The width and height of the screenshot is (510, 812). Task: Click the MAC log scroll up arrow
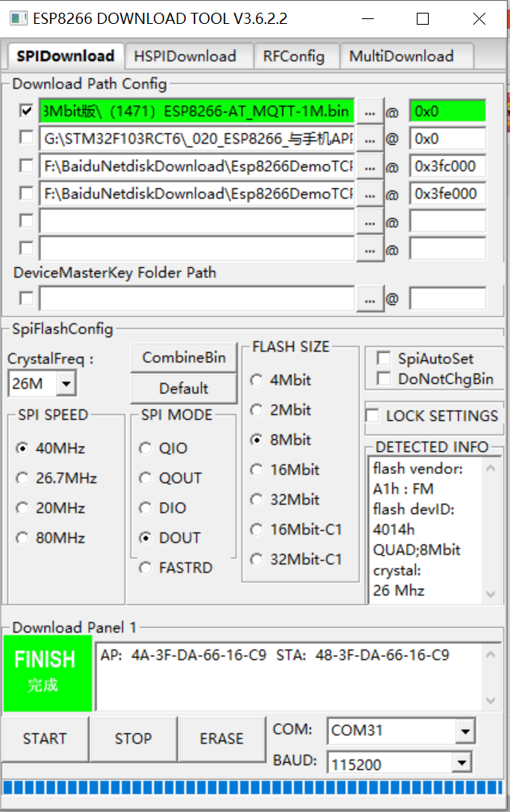pos(491,654)
